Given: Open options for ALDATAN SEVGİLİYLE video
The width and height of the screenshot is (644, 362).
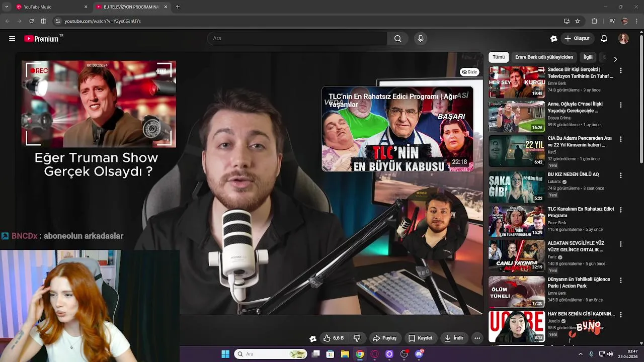Looking at the screenshot, I should tap(620, 243).
